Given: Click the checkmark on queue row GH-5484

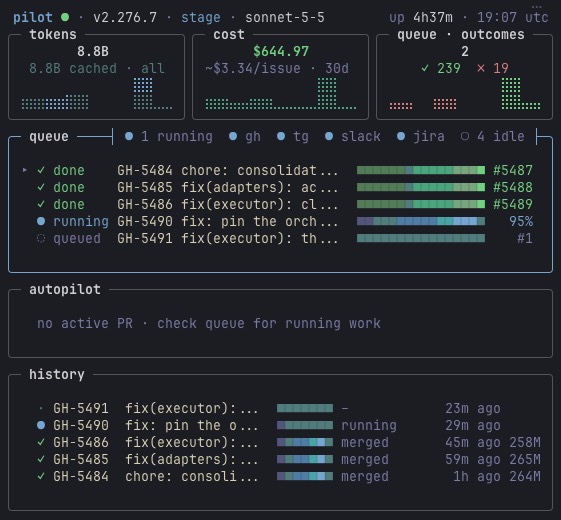Looking at the screenshot, I should [x=41, y=170].
